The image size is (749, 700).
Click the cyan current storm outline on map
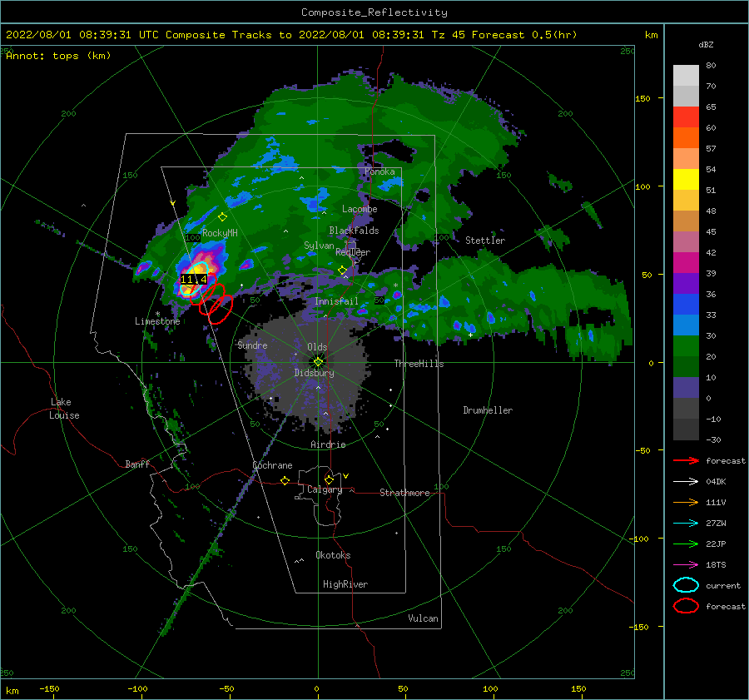click(x=193, y=279)
